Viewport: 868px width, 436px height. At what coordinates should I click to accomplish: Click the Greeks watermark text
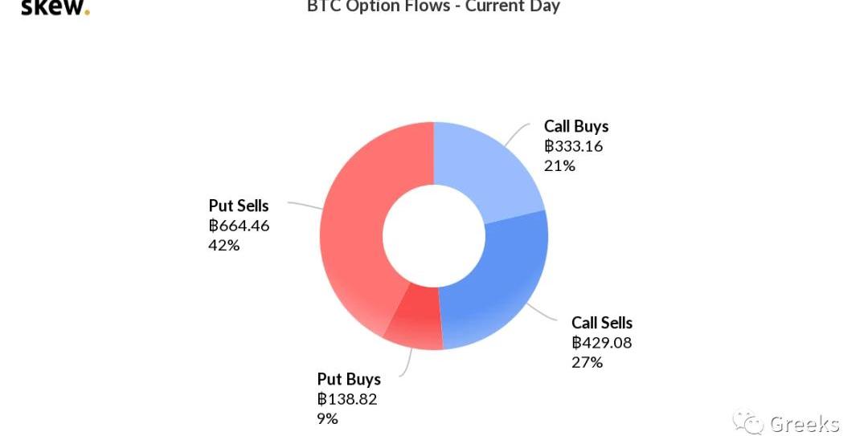click(805, 424)
